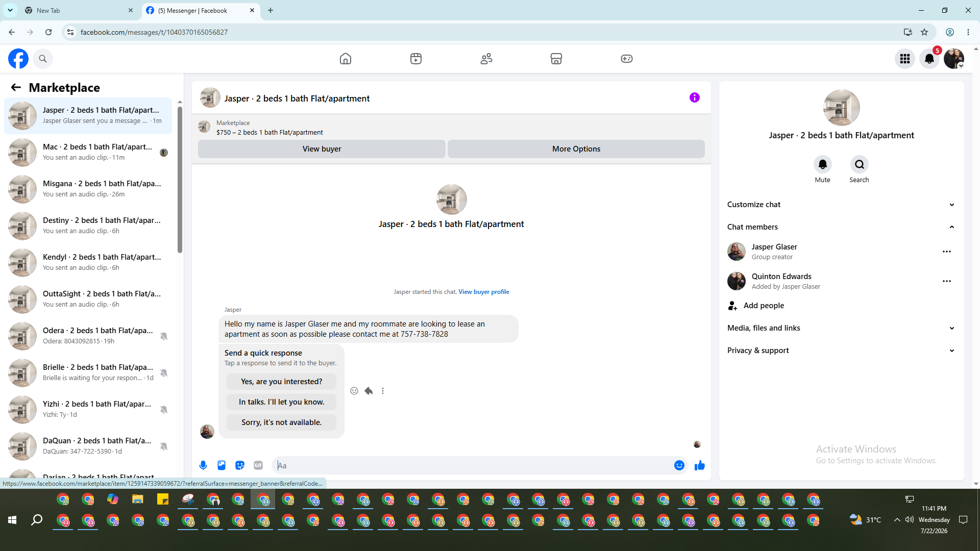Screen dimensions: 980x551
Task: Attach a photo using the image icon
Action: point(222,465)
